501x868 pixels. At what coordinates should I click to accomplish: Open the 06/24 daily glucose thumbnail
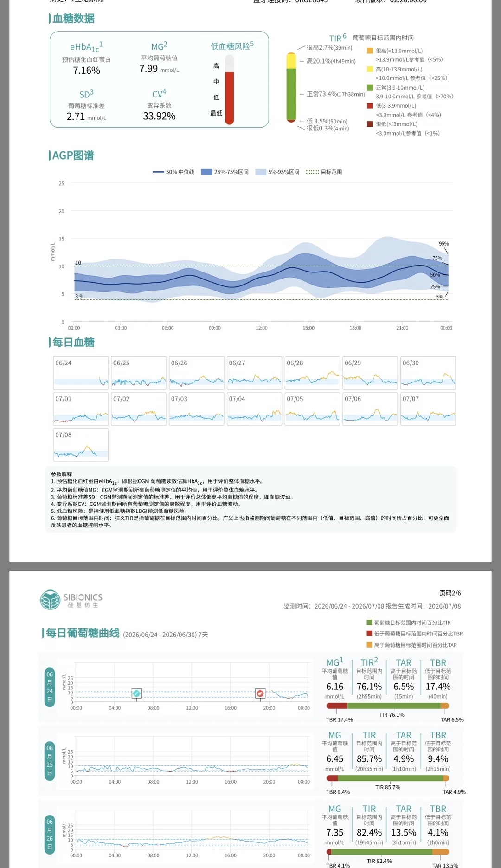[x=81, y=373]
